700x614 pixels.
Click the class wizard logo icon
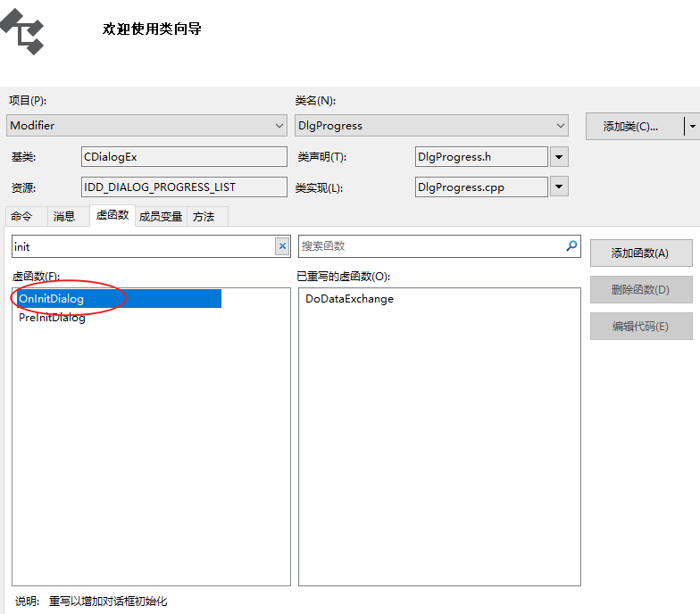[22, 31]
